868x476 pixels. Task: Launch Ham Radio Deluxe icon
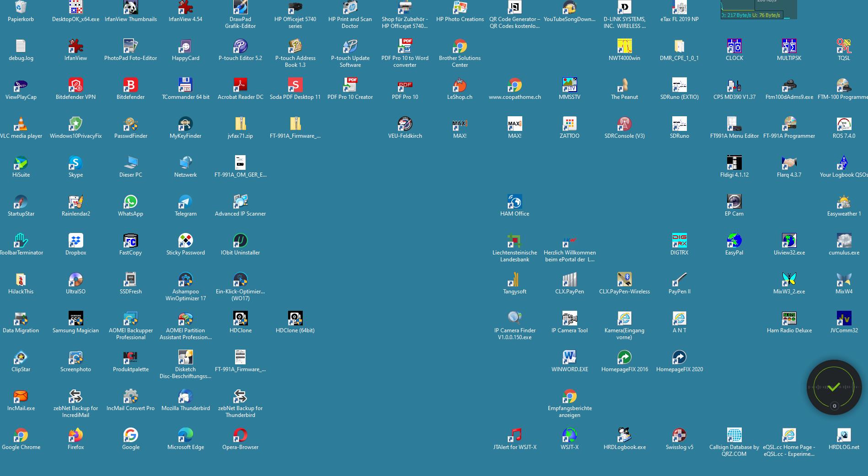tap(789, 319)
